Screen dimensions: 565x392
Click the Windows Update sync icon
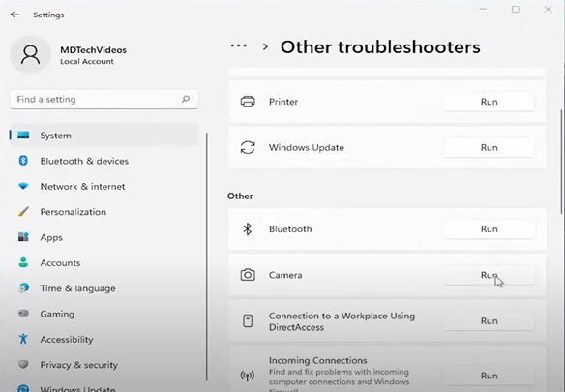248,147
